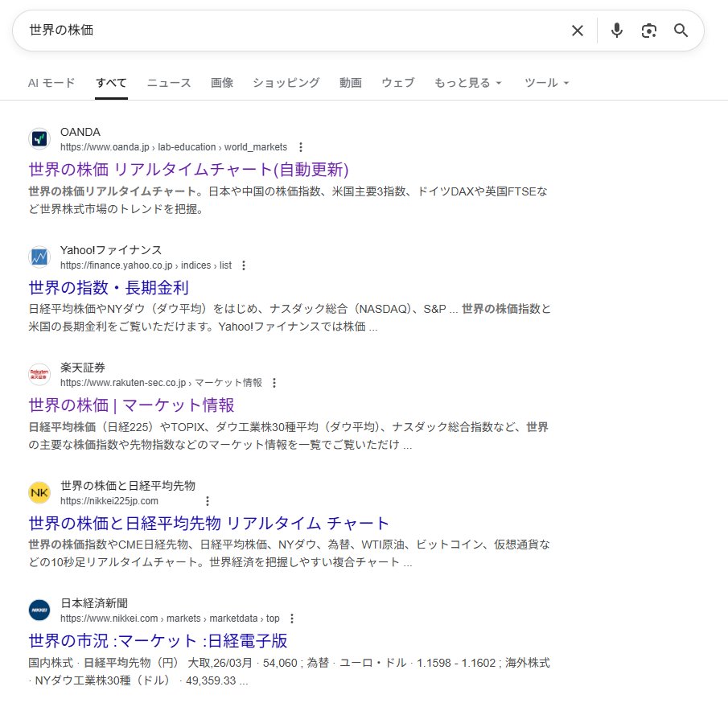Start voice search with microphone icon

click(x=616, y=31)
